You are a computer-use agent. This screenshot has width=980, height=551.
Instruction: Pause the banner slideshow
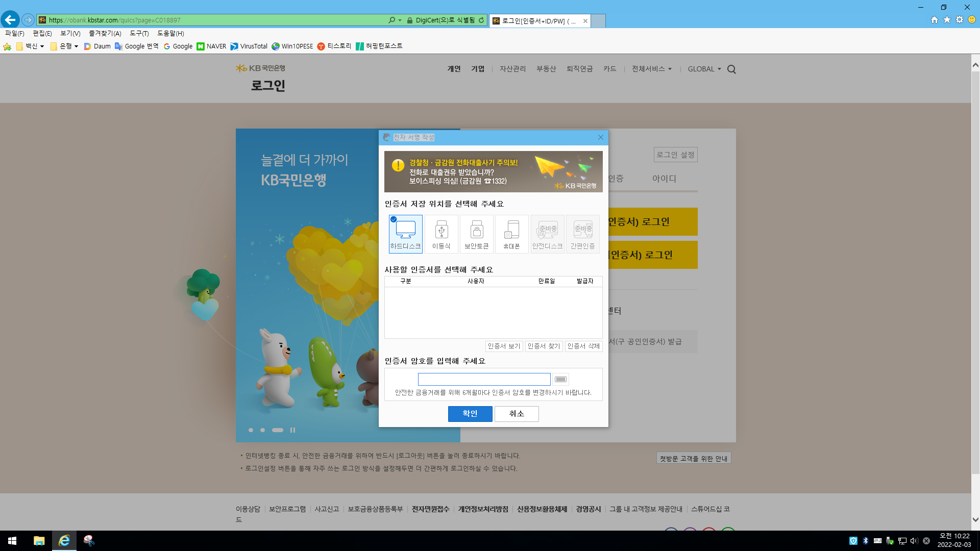(x=292, y=430)
